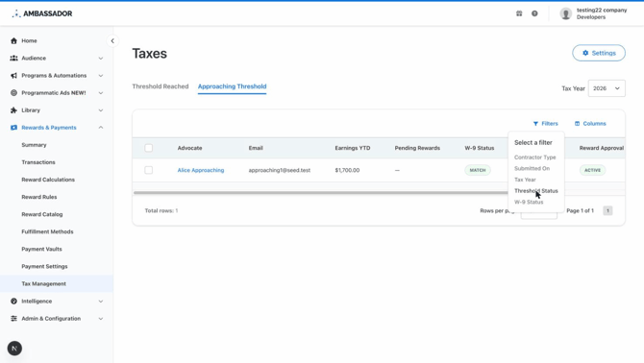Image resolution: width=644 pixels, height=363 pixels.
Task: Click the $1,700.00 earnings cell
Action: 347,170
